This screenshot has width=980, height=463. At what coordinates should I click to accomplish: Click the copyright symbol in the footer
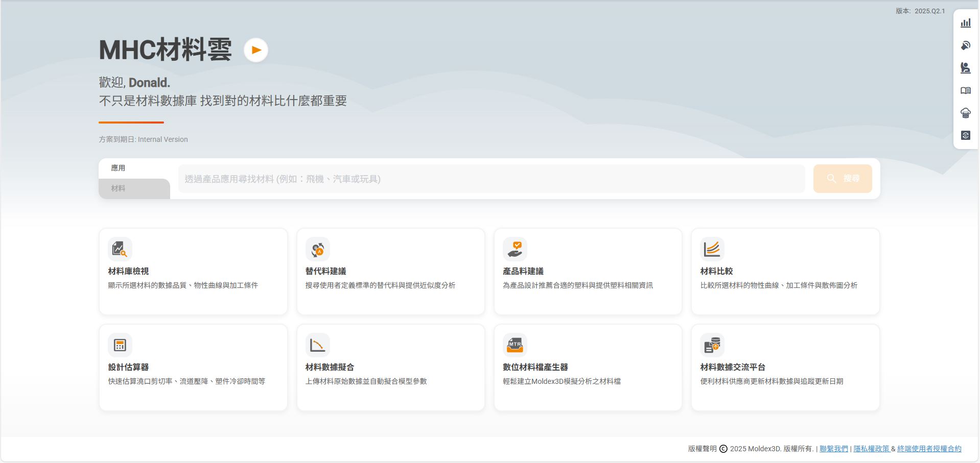[724, 449]
